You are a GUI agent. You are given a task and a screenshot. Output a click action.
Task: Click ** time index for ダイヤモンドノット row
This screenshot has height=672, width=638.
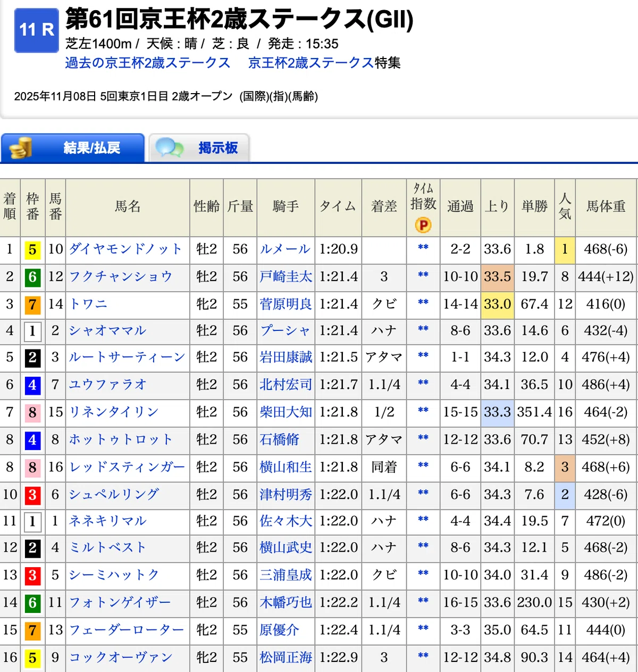423,247
